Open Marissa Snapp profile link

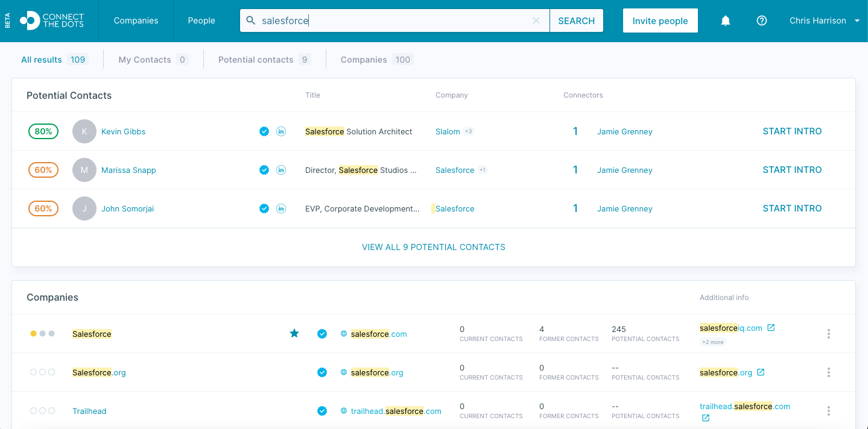point(128,170)
